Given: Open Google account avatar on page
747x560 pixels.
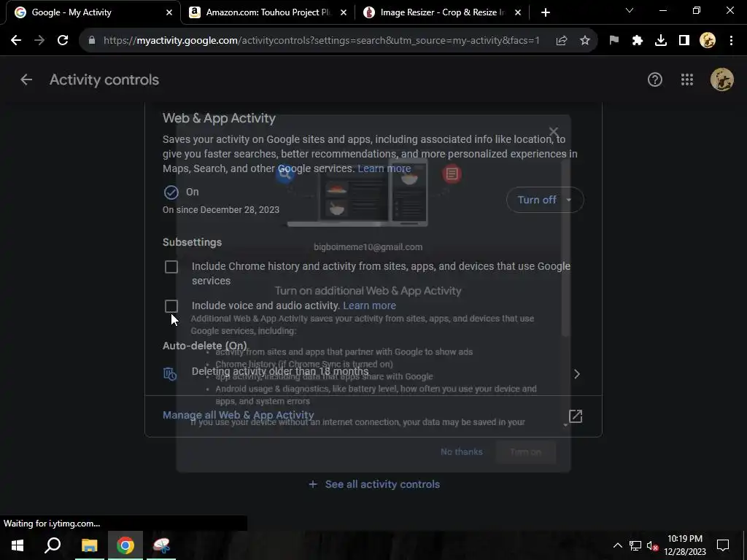Looking at the screenshot, I should point(721,79).
